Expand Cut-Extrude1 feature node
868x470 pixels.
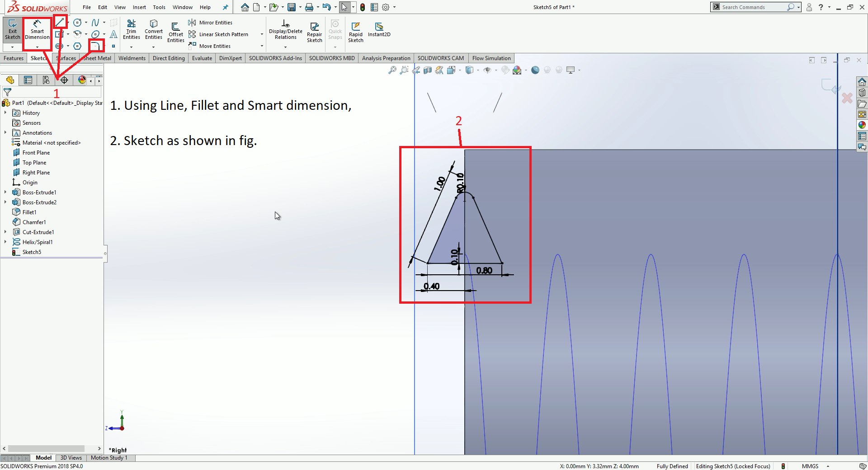pyautogui.click(x=5, y=232)
